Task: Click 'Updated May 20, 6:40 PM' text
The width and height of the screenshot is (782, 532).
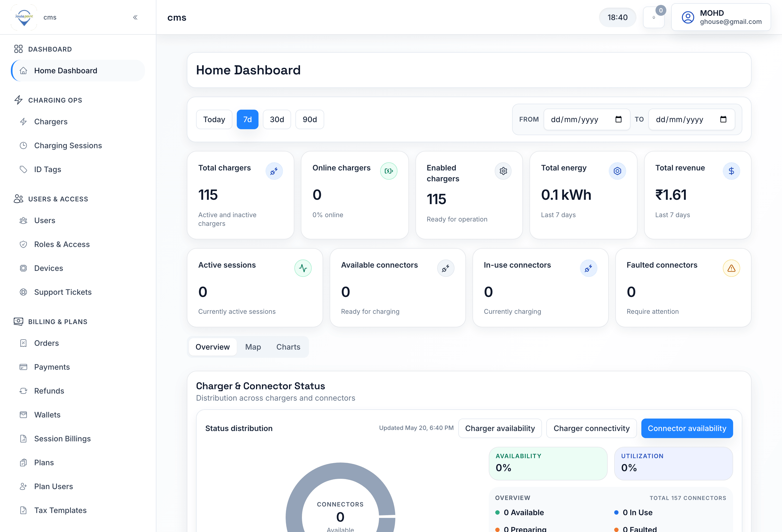Action: [416, 428]
